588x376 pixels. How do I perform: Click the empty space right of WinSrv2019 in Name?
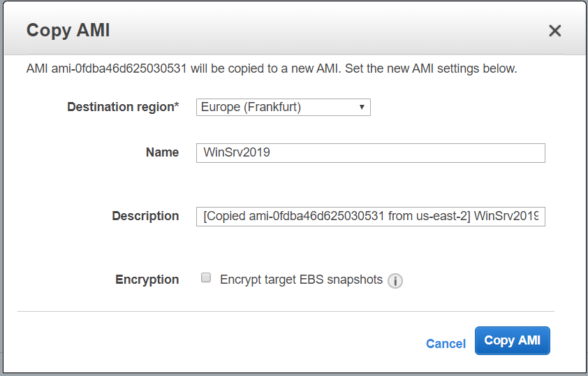coord(419,152)
